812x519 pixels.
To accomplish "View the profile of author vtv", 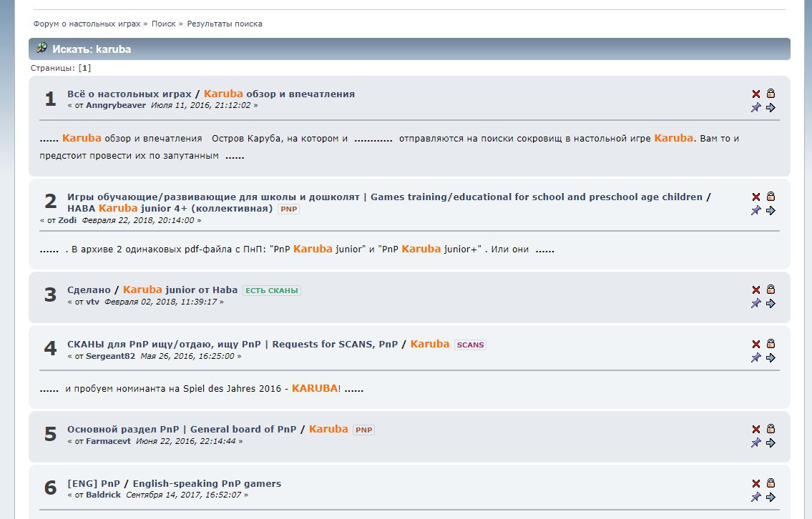I will point(92,302).
